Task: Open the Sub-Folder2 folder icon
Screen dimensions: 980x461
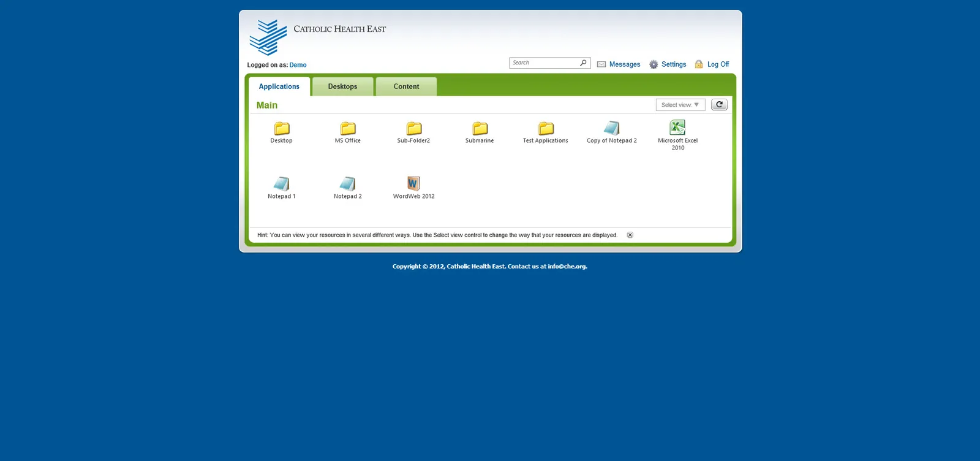Action: (x=414, y=128)
